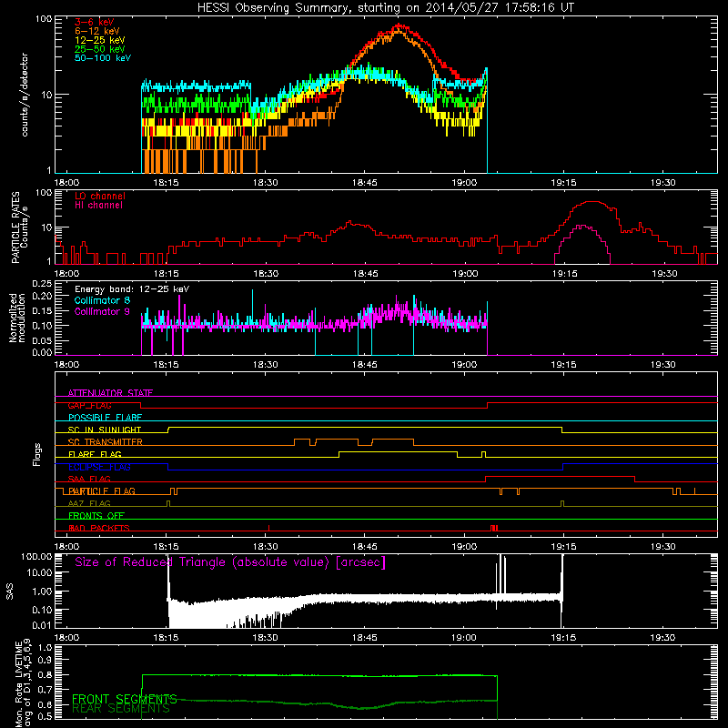Click the SAA FLAG label
The image size is (728, 728).
pos(89,480)
